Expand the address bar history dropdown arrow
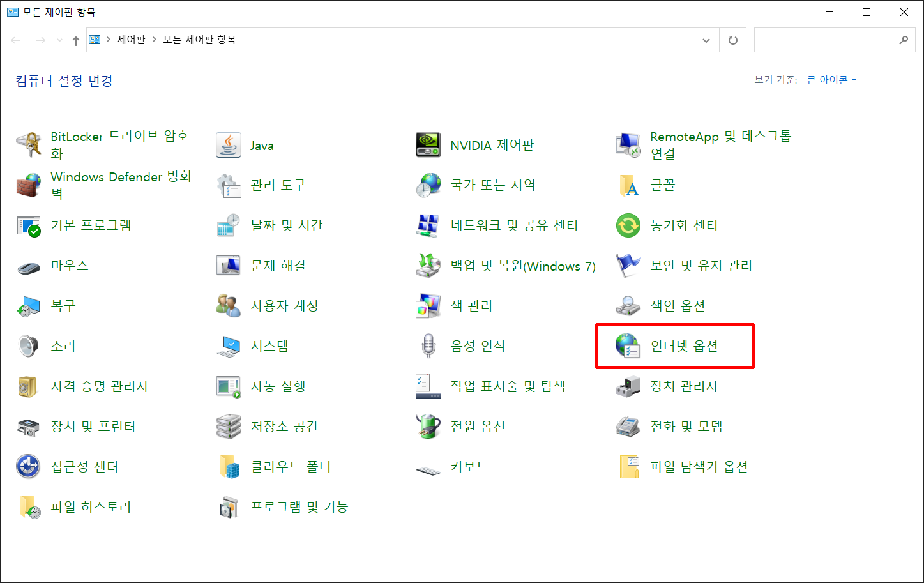 (x=706, y=40)
